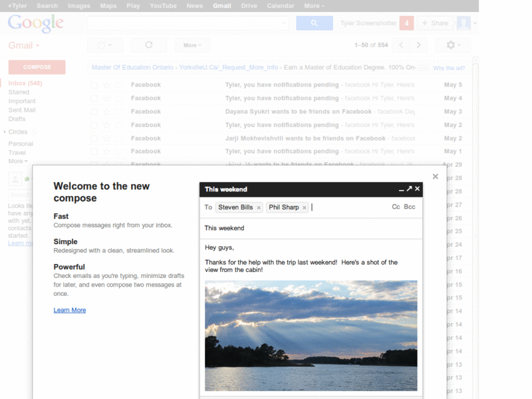Click the lake sunset photo in message
The height and width of the screenshot is (399, 532).
tap(311, 336)
